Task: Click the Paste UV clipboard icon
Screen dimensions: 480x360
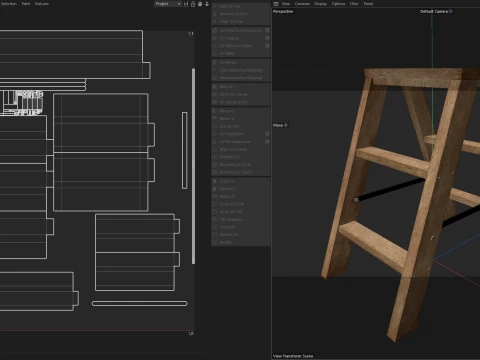Action: click(215, 189)
